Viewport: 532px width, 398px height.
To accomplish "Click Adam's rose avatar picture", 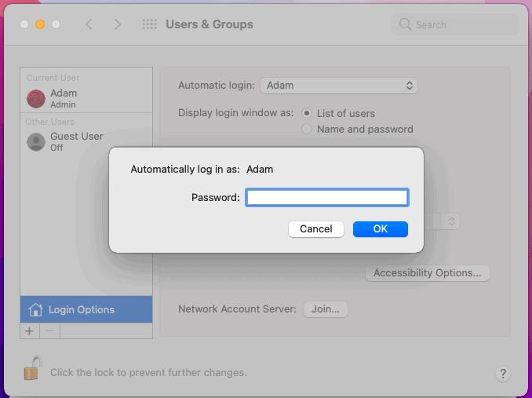I will tap(36, 99).
